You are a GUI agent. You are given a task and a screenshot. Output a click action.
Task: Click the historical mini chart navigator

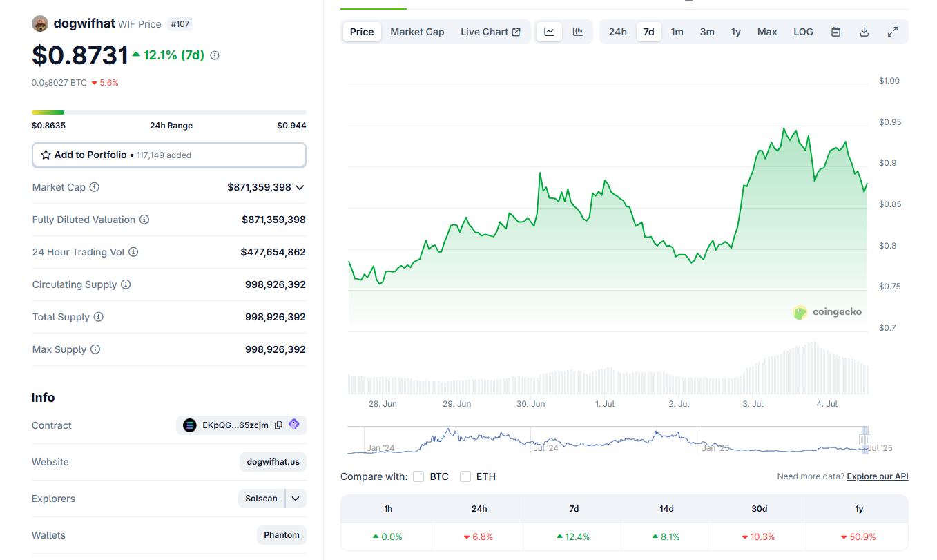tap(608, 440)
